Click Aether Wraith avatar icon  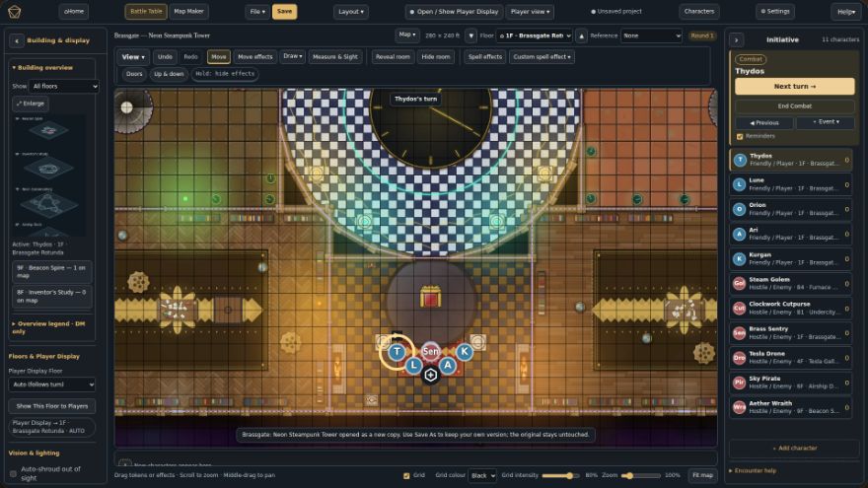pos(740,407)
